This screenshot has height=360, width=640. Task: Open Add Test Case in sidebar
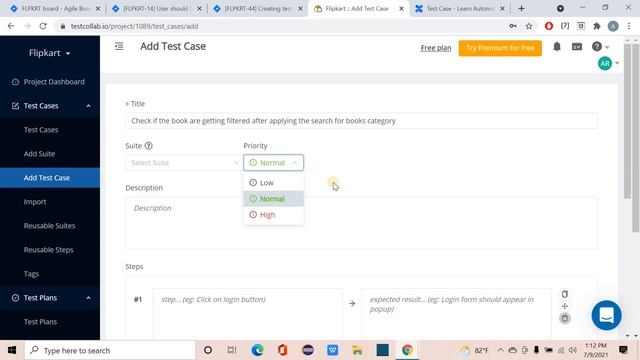pyautogui.click(x=50, y=178)
